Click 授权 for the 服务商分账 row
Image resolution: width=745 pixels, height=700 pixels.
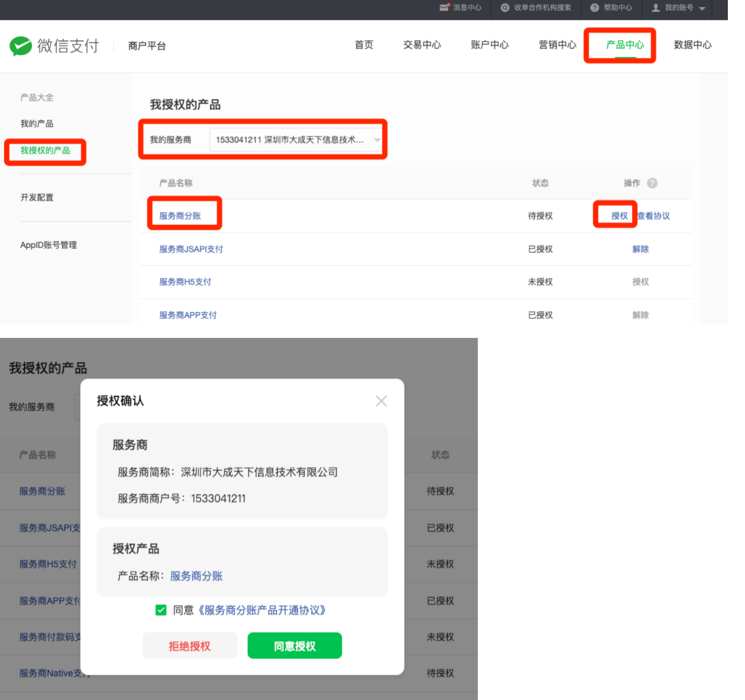point(619,216)
